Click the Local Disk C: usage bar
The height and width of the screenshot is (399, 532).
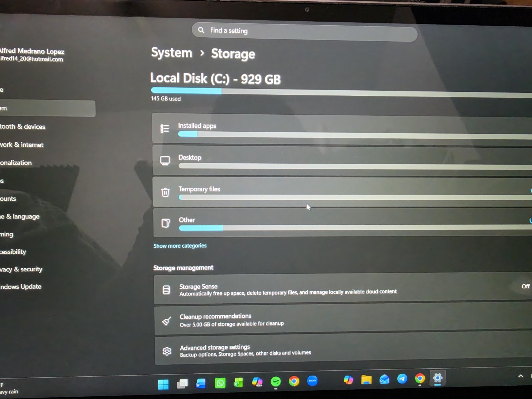(x=341, y=92)
